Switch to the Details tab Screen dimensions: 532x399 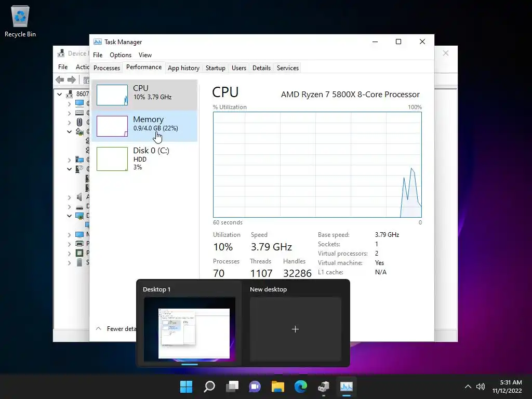click(262, 68)
